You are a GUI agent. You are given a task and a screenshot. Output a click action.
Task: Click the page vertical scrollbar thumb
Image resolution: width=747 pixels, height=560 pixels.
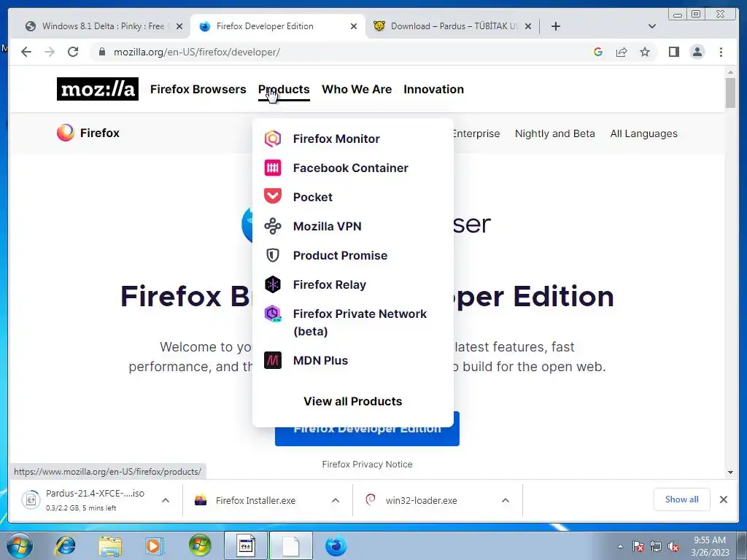(x=730, y=93)
